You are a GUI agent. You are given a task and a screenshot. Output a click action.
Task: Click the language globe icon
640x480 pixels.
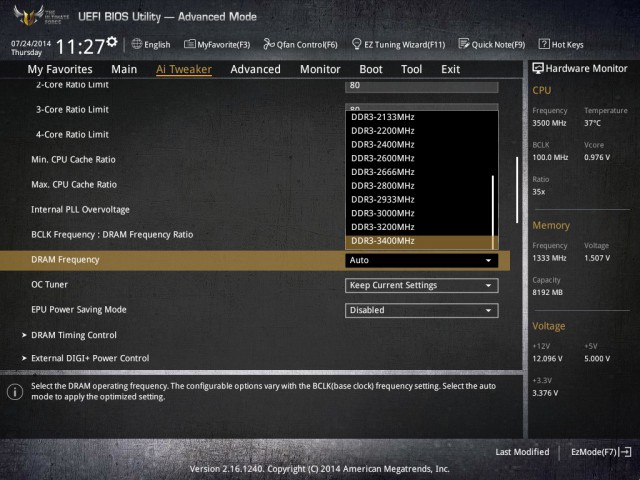[x=137, y=44]
